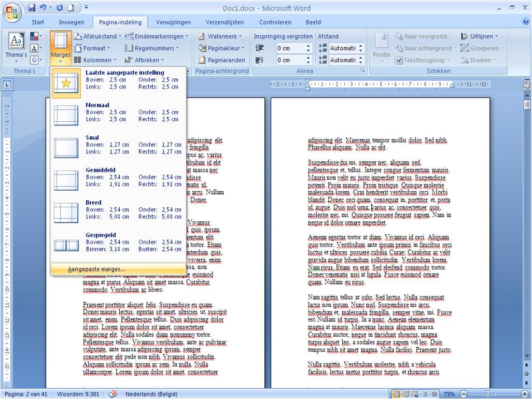
Task: Customize Quick Access Toolbar dropdown arrow
Action: point(87,7)
